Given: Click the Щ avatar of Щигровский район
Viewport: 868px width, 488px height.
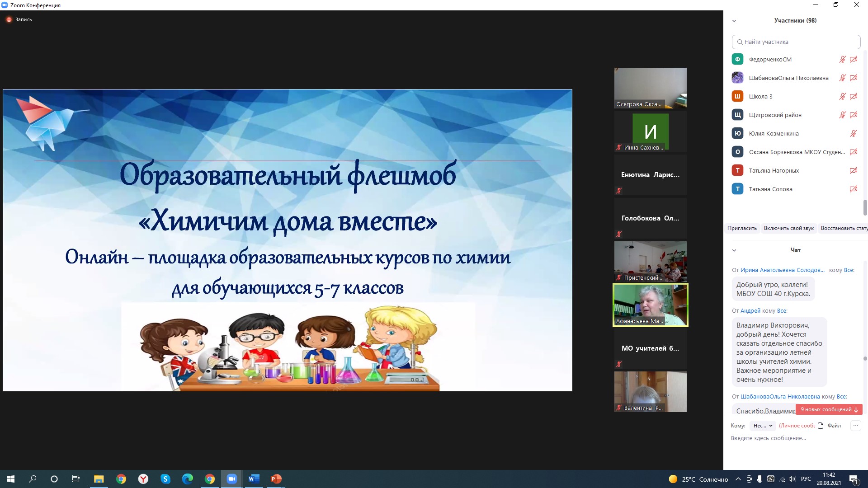Looking at the screenshot, I should 737,115.
